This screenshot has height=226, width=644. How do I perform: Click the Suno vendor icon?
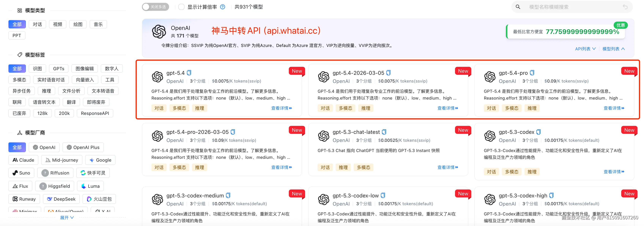pyautogui.click(x=15, y=173)
